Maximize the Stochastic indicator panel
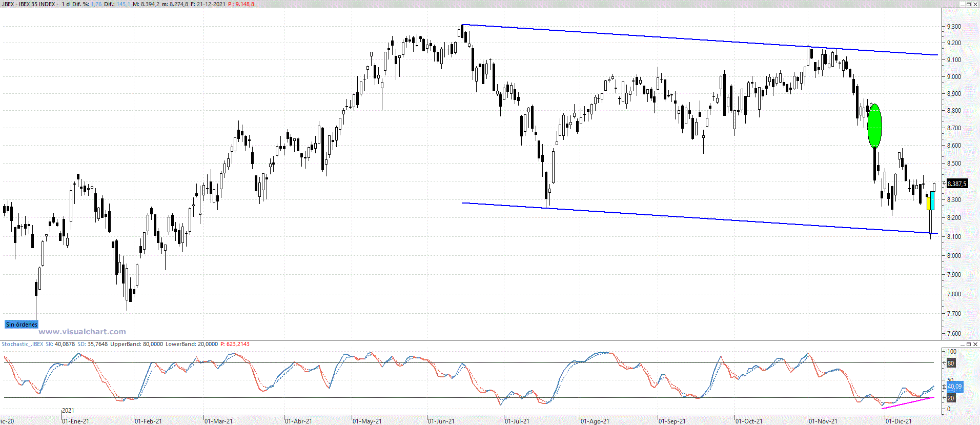The height and width of the screenshot is (425, 980). point(968,345)
